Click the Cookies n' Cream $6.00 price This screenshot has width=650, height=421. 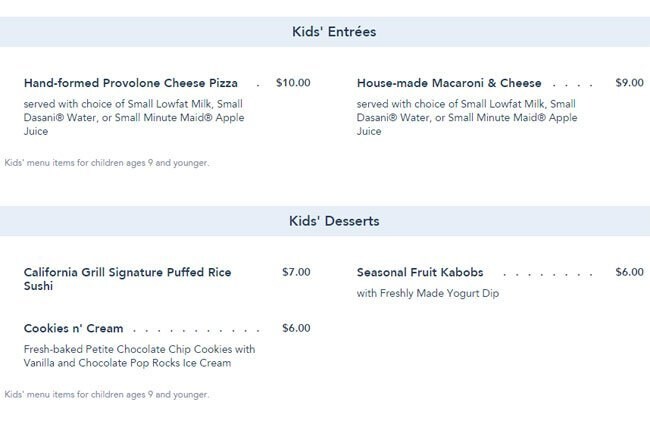296,328
